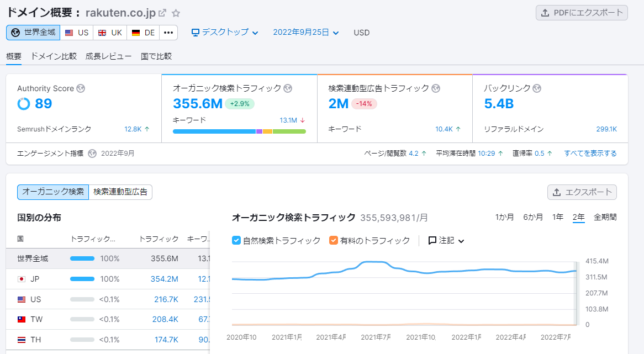Screen dimensions: 644x354
Task: Switch to the 検索連動型広告 toggle
Action: 120,192
